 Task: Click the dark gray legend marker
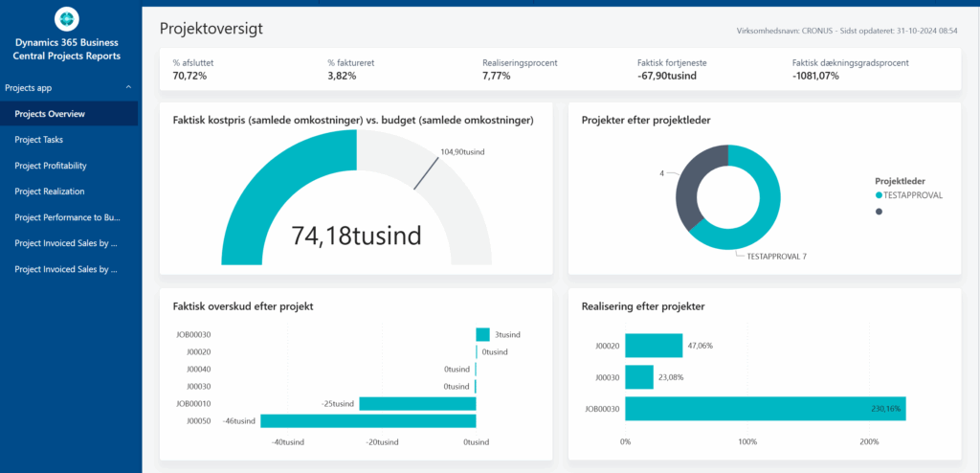coord(880,212)
